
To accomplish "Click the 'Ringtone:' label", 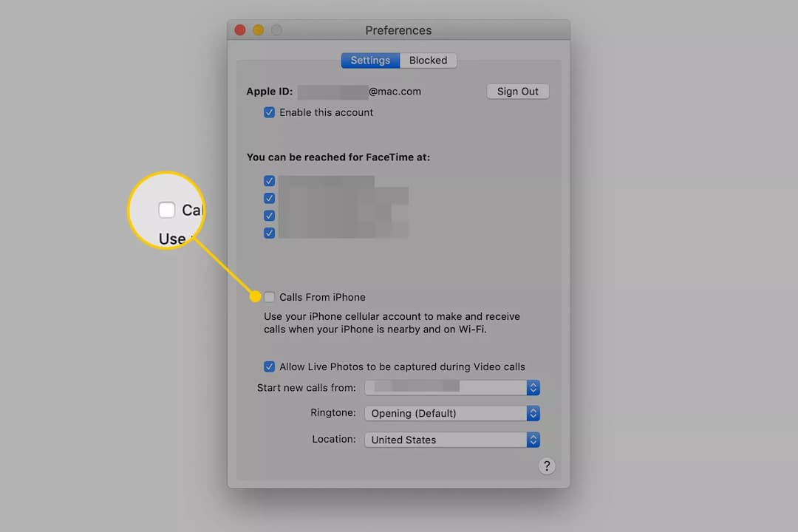I will (332, 413).
